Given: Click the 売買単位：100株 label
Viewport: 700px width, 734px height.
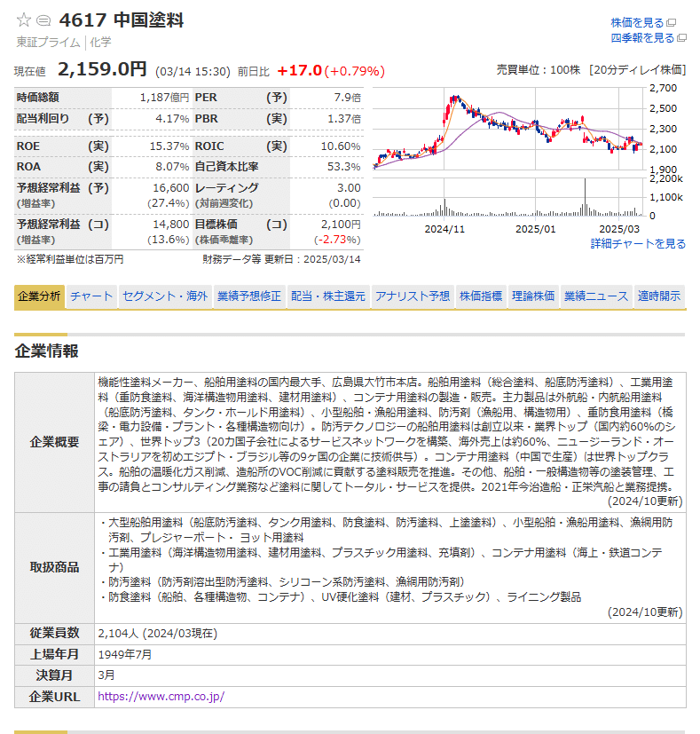Looking at the screenshot, I should coord(539,70).
